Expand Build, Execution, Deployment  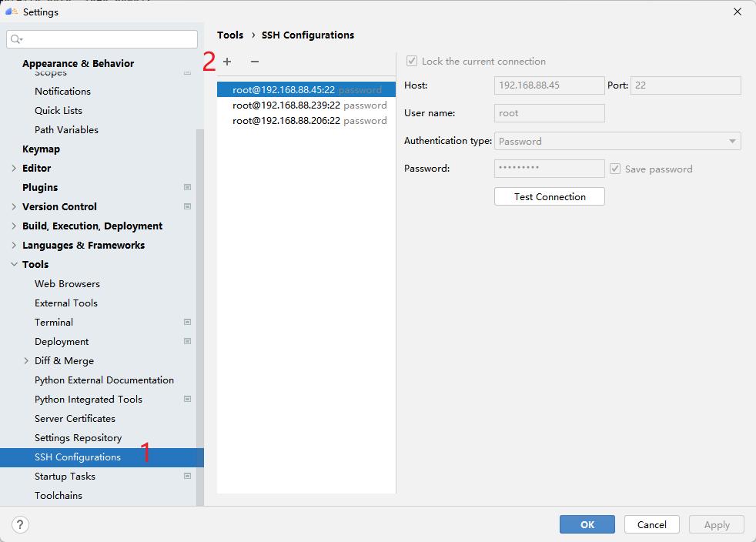coord(14,226)
